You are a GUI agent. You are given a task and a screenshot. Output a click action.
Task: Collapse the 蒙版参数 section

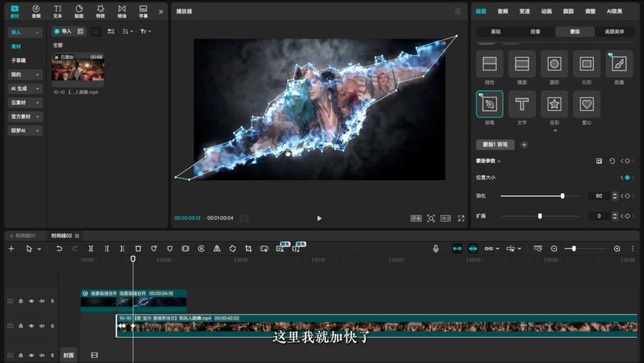click(x=499, y=161)
